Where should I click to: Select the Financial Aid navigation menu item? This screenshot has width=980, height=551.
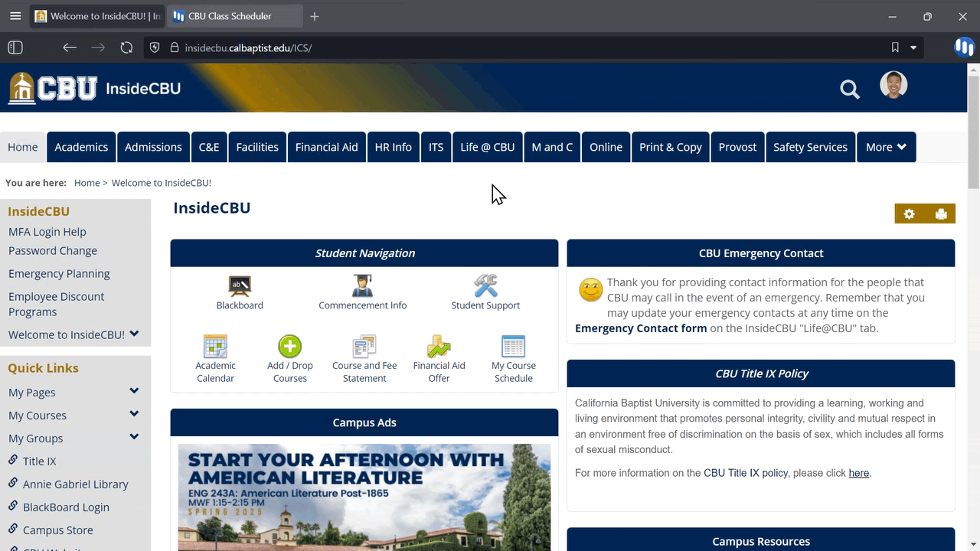coord(326,147)
